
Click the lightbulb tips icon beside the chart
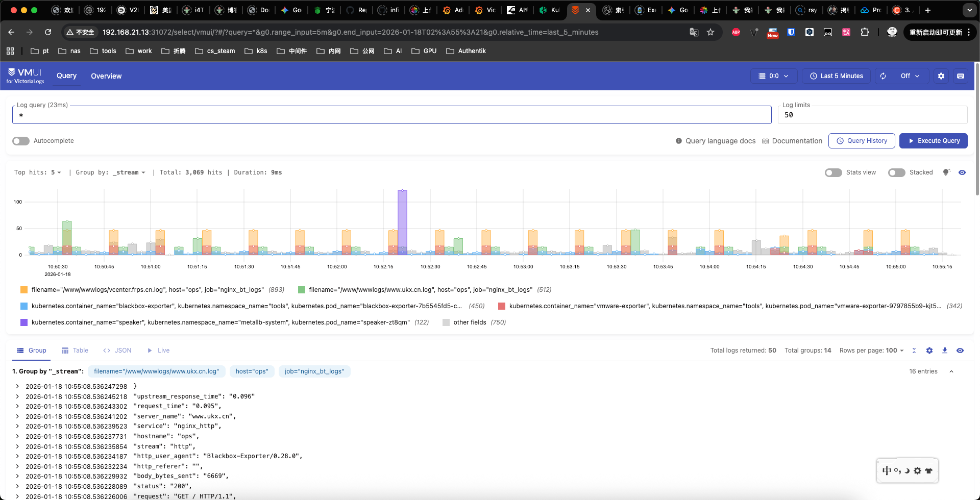click(x=947, y=172)
